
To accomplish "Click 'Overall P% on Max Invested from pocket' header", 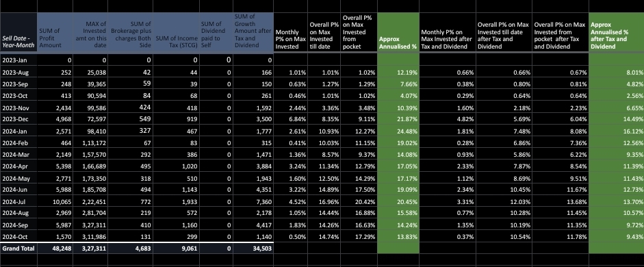I will pyautogui.click(x=359, y=32).
